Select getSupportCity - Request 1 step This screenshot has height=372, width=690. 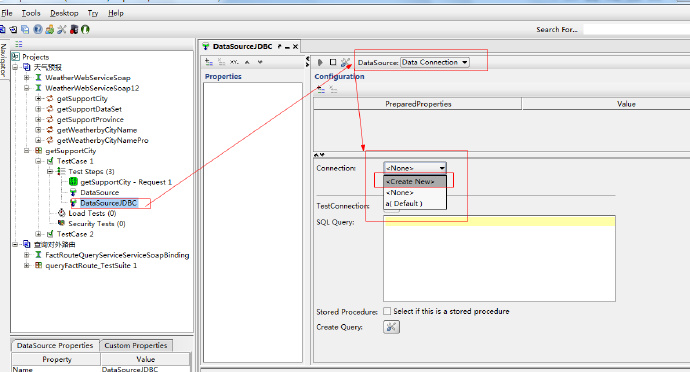coord(126,182)
